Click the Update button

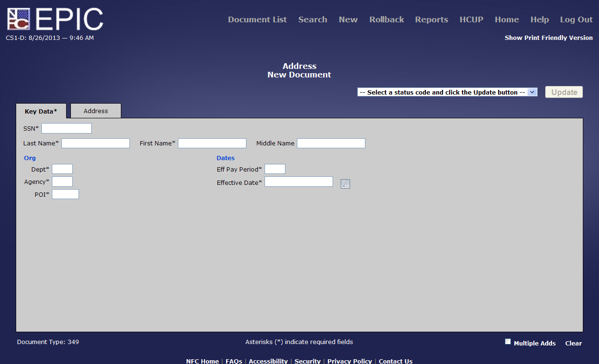click(563, 92)
